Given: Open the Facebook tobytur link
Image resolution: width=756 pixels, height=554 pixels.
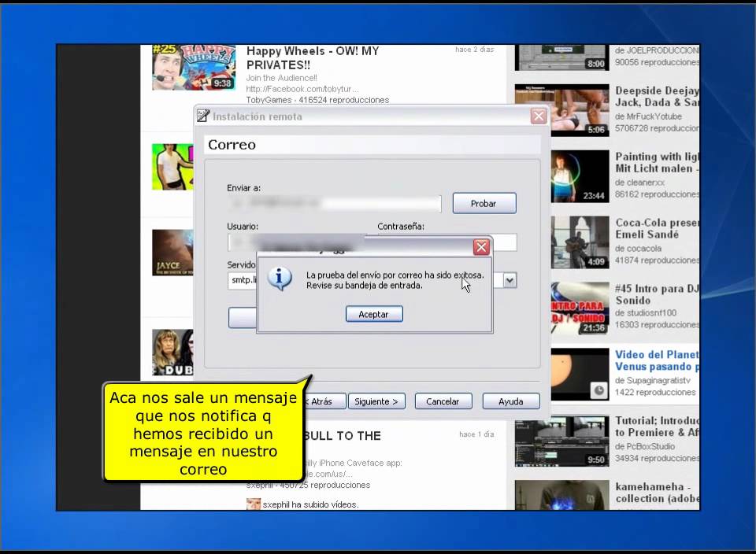Looking at the screenshot, I should (302, 89).
